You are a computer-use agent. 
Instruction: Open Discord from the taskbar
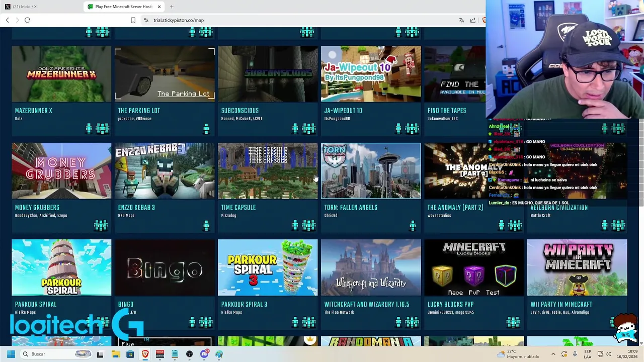coord(204,354)
